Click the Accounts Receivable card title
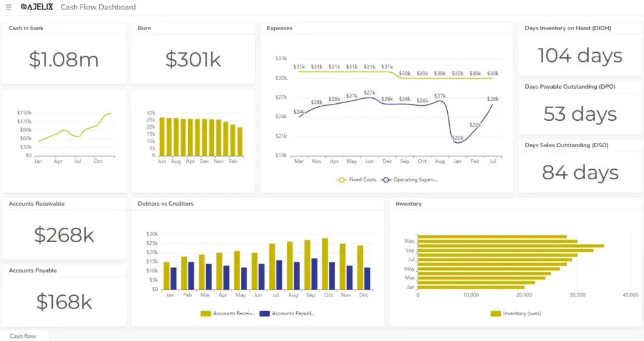 click(x=36, y=204)
